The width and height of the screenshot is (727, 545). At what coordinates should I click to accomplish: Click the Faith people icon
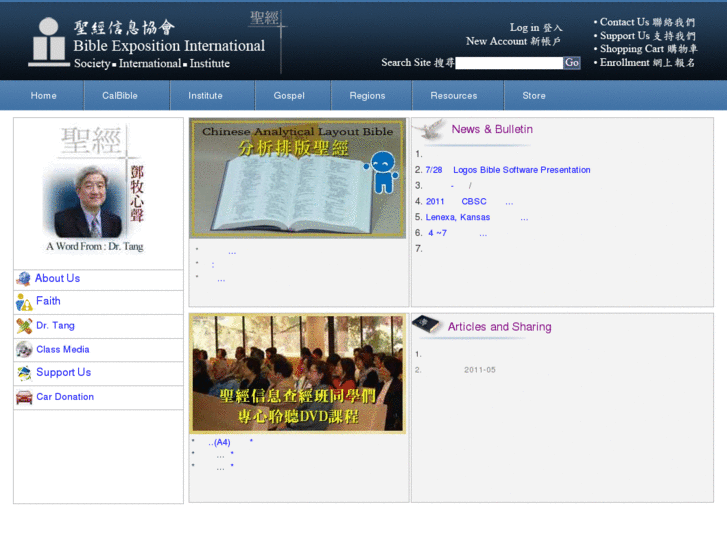tap(24, 302)
